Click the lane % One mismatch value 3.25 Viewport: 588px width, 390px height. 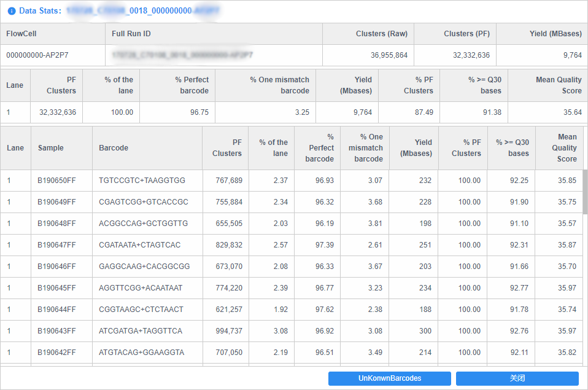tap(302, 112)
